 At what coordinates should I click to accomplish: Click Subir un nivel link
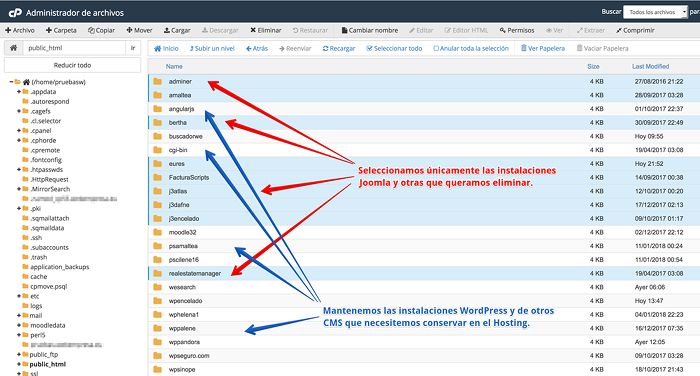tap(212, 48)
